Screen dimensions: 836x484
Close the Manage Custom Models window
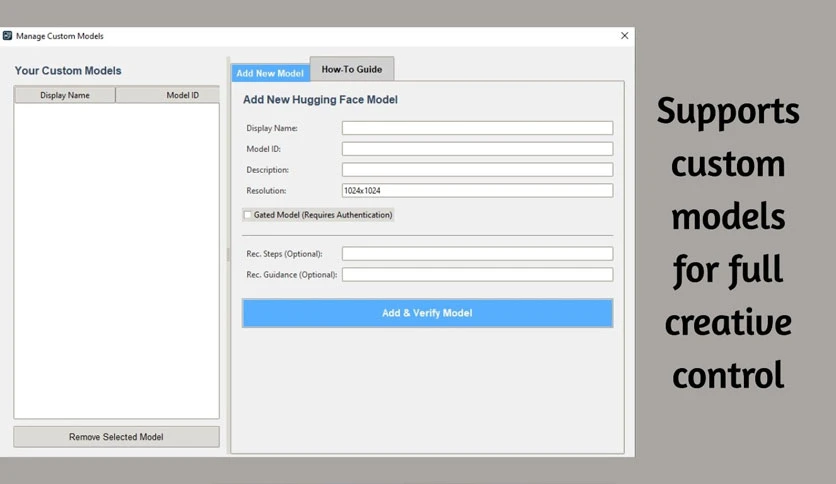624,36
